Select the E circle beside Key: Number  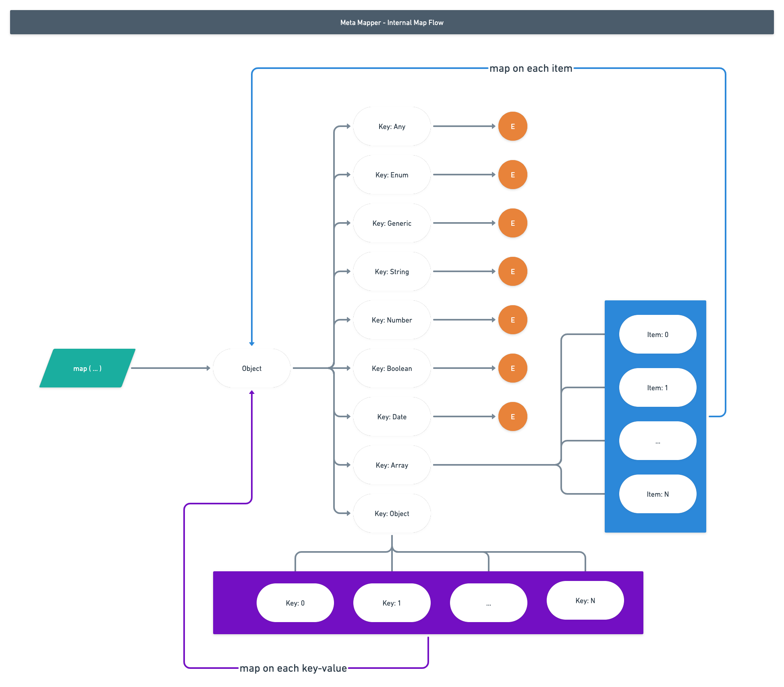[512, 320]
